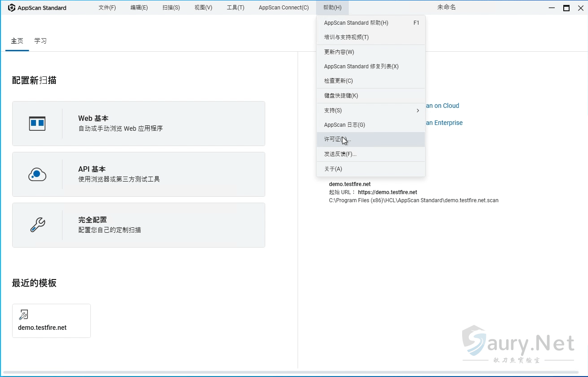
Task: Open the 关于(A) dialog
Action: pyautogui.click(x=333, y=169)
